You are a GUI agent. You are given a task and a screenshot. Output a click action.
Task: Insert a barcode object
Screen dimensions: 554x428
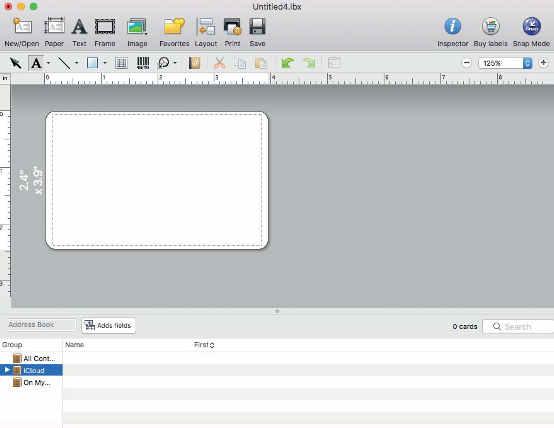[x=143, y=63]
